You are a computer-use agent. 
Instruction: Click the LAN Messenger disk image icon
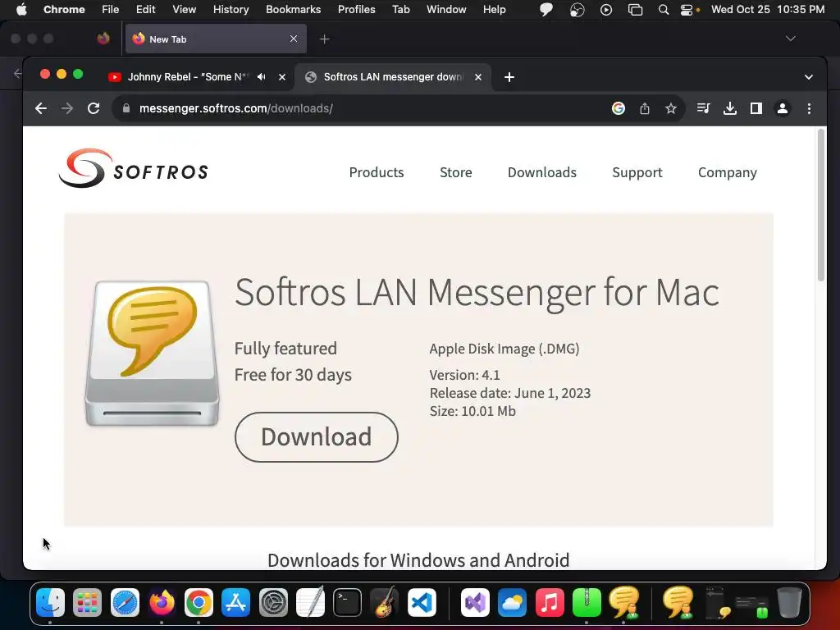(x=152, y=354)
